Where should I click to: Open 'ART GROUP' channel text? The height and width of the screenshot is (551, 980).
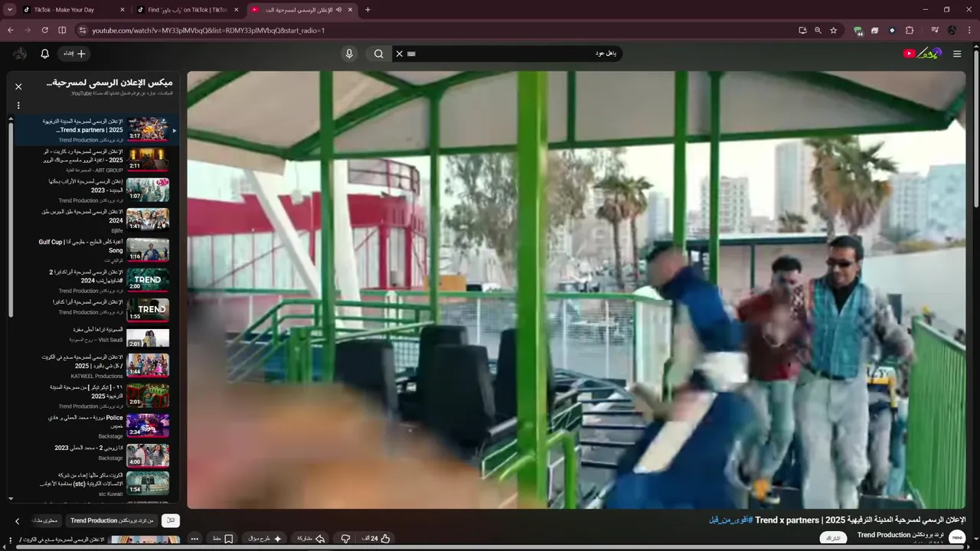click(109, 170)
